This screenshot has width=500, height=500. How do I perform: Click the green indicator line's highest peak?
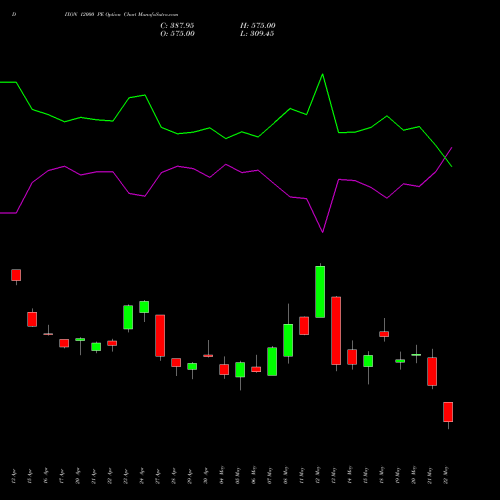(x=322, y=74)
